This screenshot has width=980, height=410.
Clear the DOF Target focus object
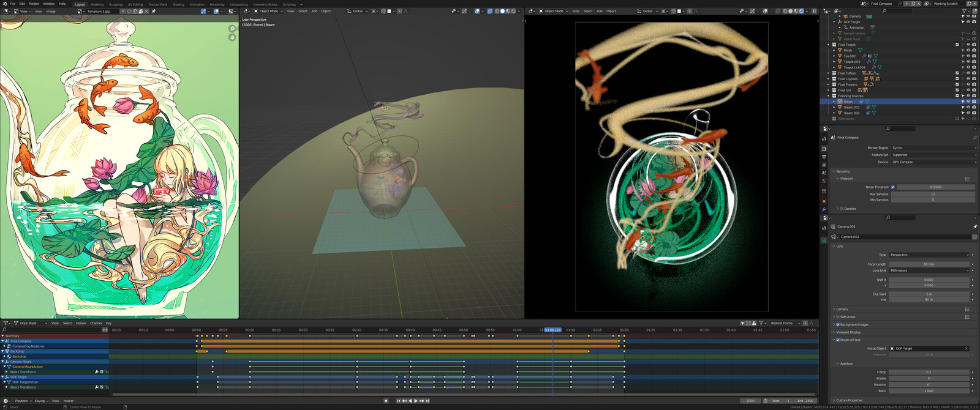pos(967,348)
